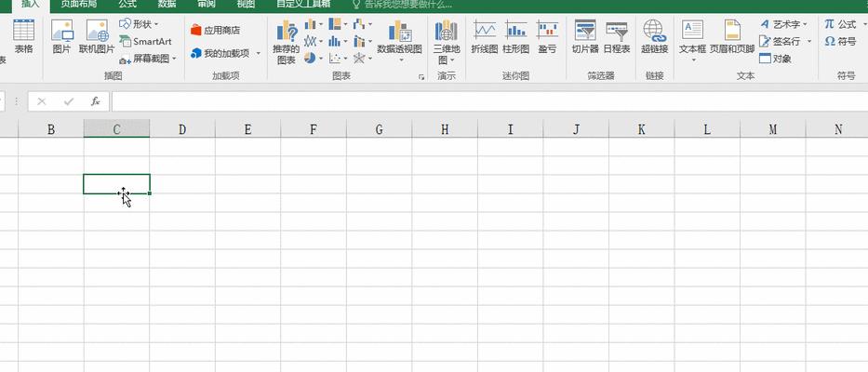Insert a 切片器 slicer

[x=585, y=36]
